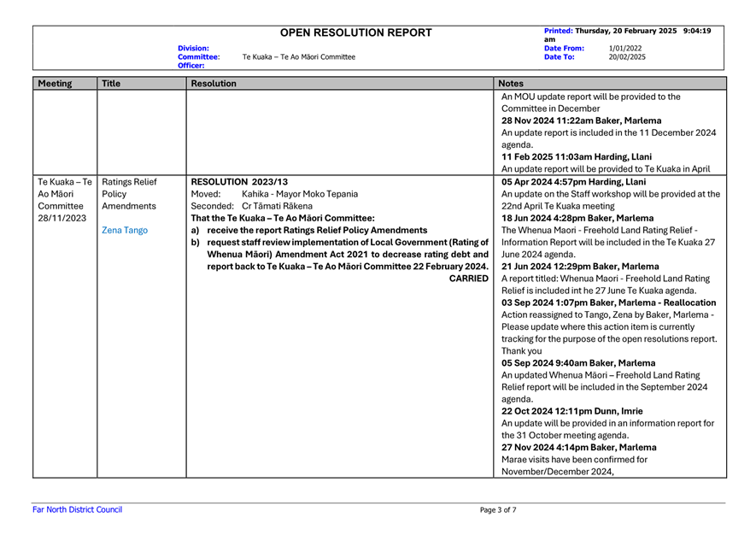Screen dimensions: 756x535
Task: Select the Ratings Relief Policy Amendments title cell
Action: tap(129, 194)
